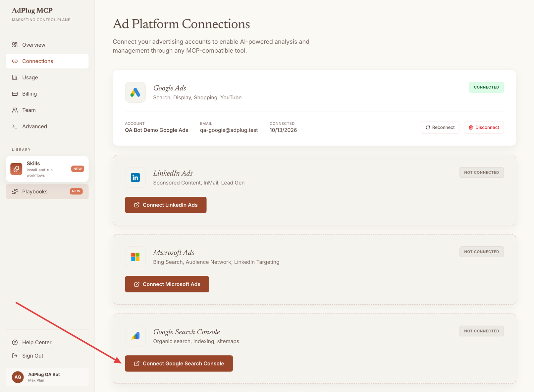The image size is (534, 392).
Task: Click the AQ user avatar
Action: (x=18, y=377)
